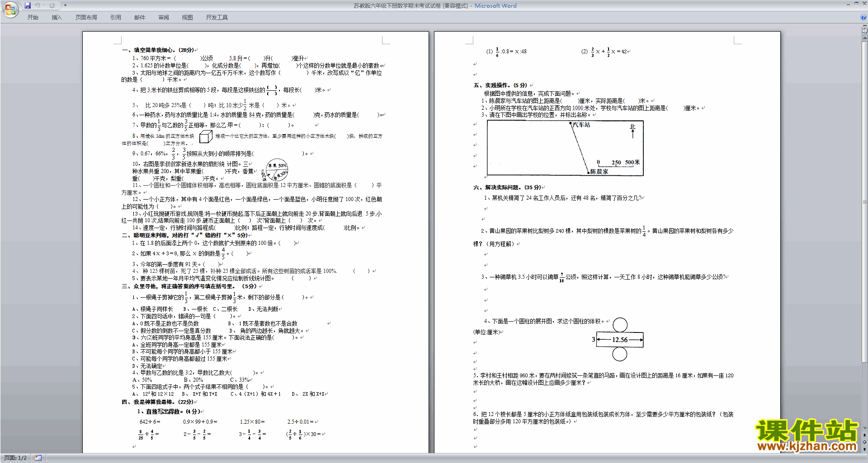Screen dimensions: 868x463
Task: Switch to the 视图 tab
Action: (188, 17)
